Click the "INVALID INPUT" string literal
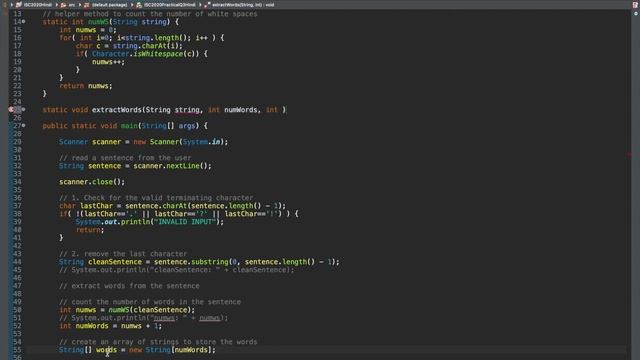 [184, 222]
